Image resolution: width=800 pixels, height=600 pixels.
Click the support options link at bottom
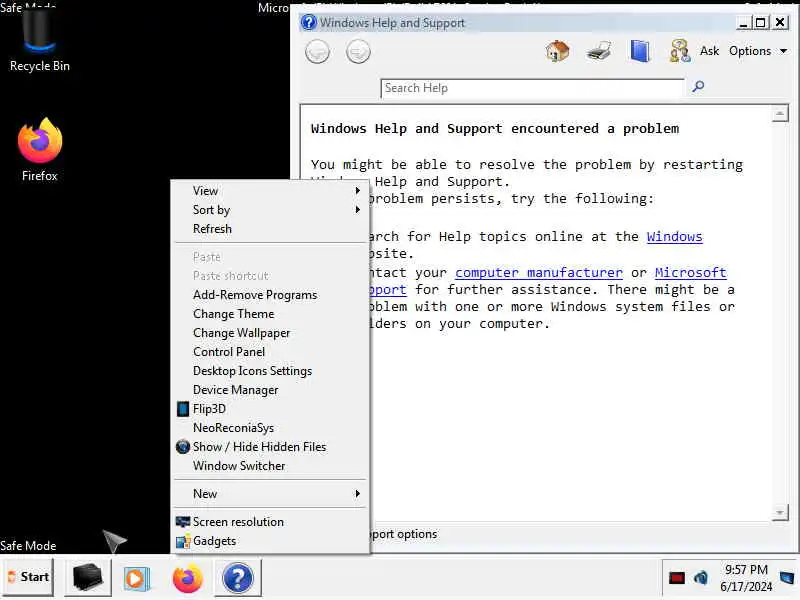point(403,534)
